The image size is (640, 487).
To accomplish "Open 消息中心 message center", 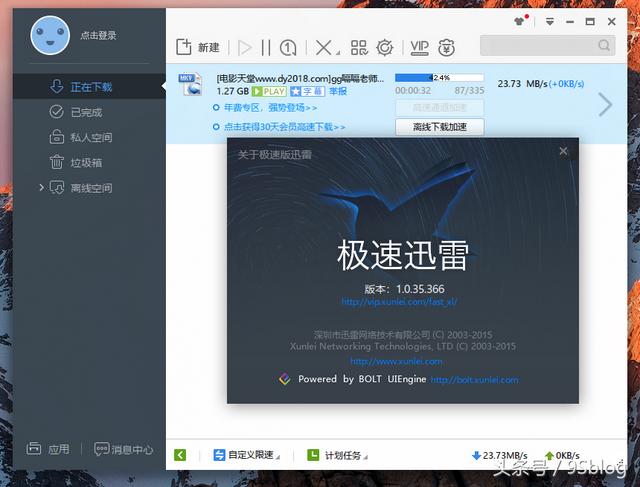I will [x=124, y=449].
